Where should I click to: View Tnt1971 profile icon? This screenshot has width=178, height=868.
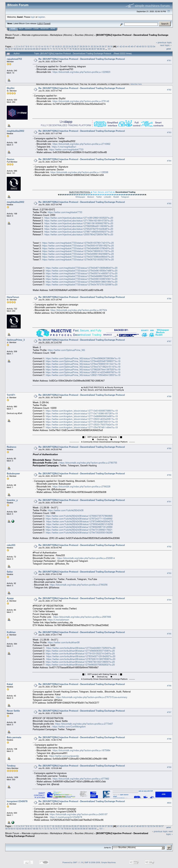click(9, 420)
